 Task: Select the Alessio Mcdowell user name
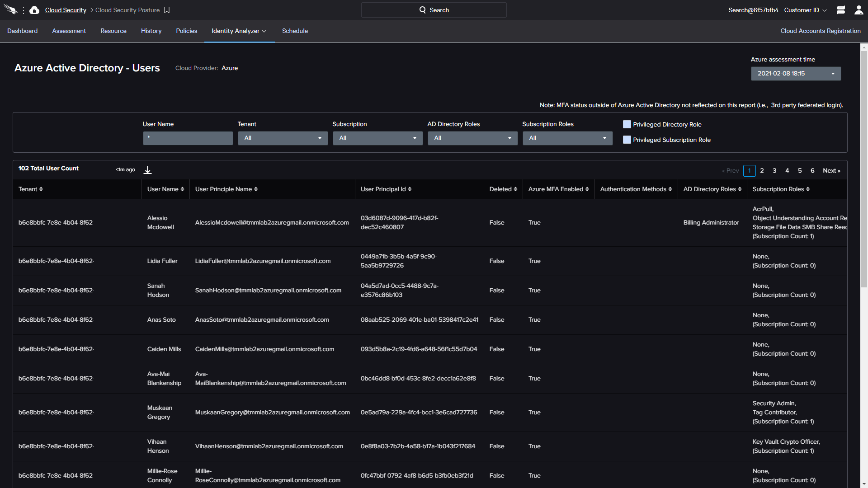click(x=160, y=222)
